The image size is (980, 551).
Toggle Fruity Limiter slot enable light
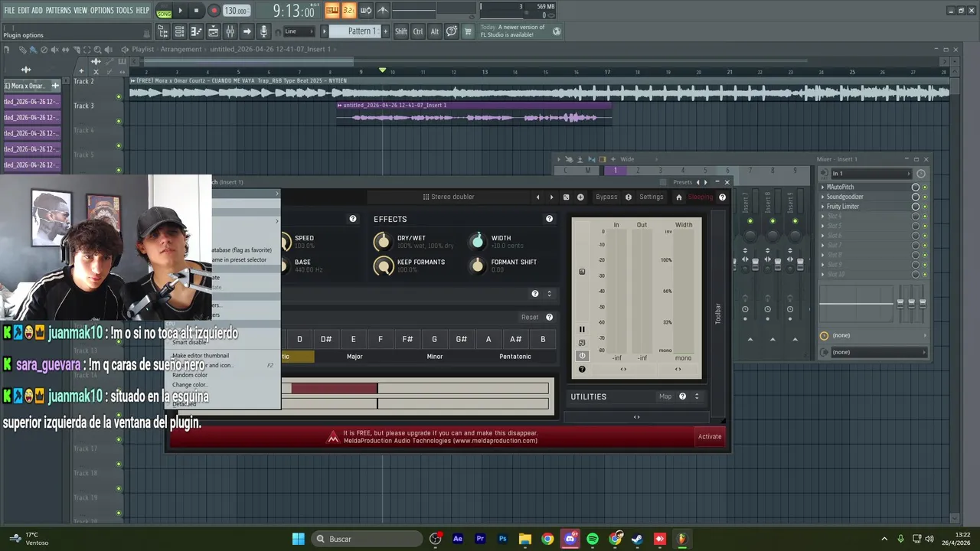click(924, 207)
